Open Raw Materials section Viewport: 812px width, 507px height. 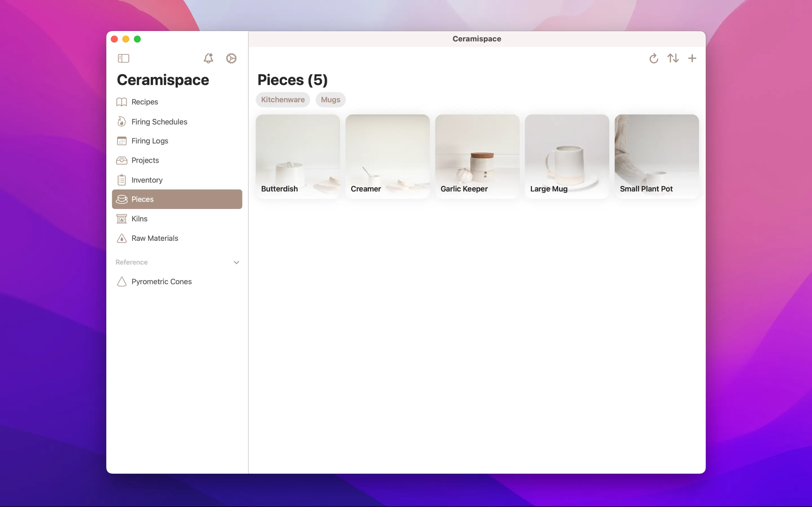(155, 238)
